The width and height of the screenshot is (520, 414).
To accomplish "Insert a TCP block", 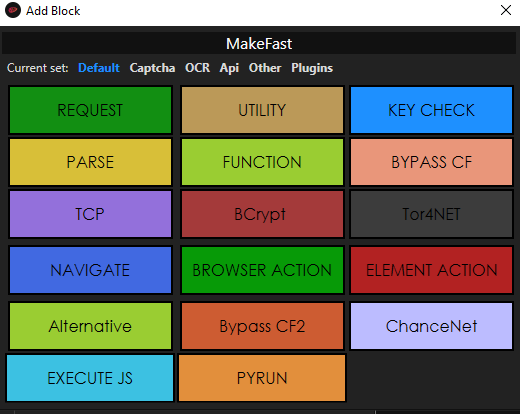I will point(90,214).
